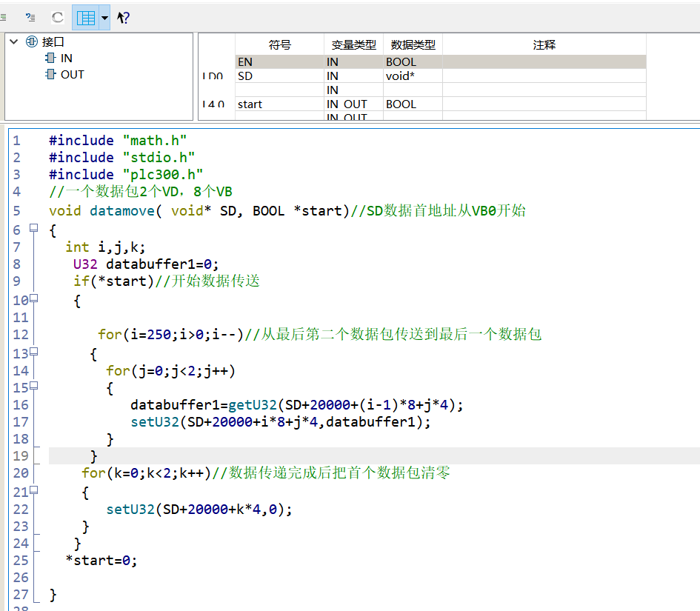Click line number 19 in gutter
The height and width of the screenshot is (611, 700).
click(21, 455)
